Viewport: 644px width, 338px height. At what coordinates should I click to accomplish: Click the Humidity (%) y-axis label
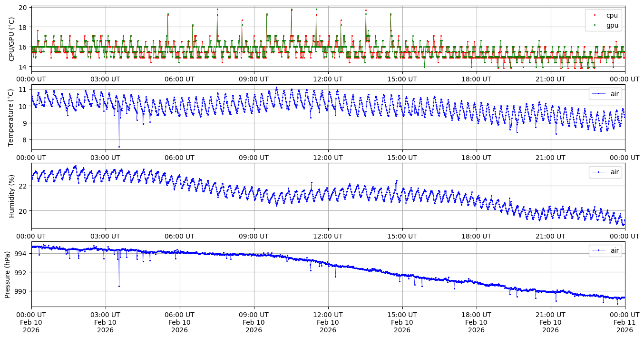(x=12, y=196)
